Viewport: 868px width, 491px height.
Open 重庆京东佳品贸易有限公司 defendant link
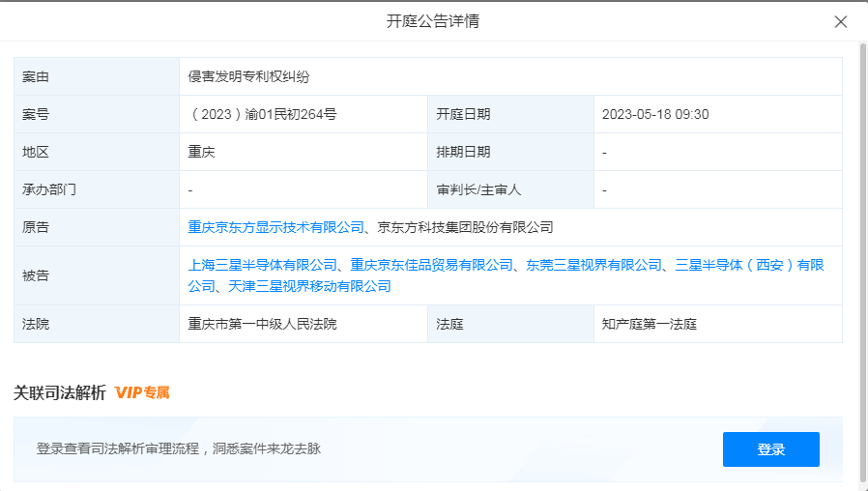(x=431, y=265)
